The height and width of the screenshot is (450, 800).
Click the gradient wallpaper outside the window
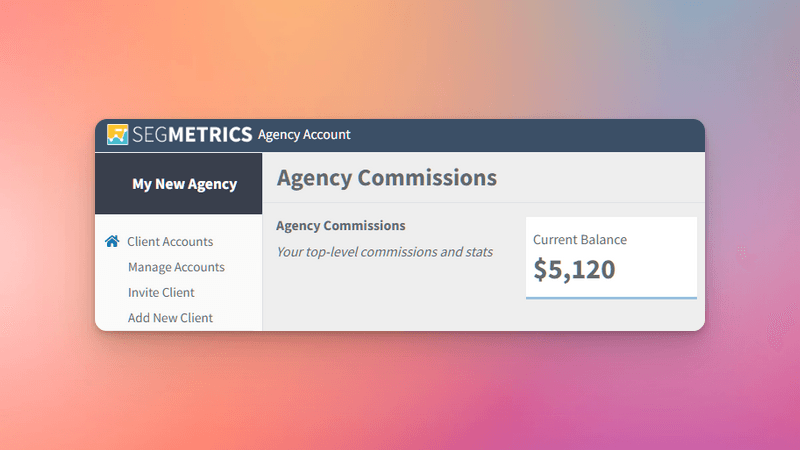click(x=400, y=61)
